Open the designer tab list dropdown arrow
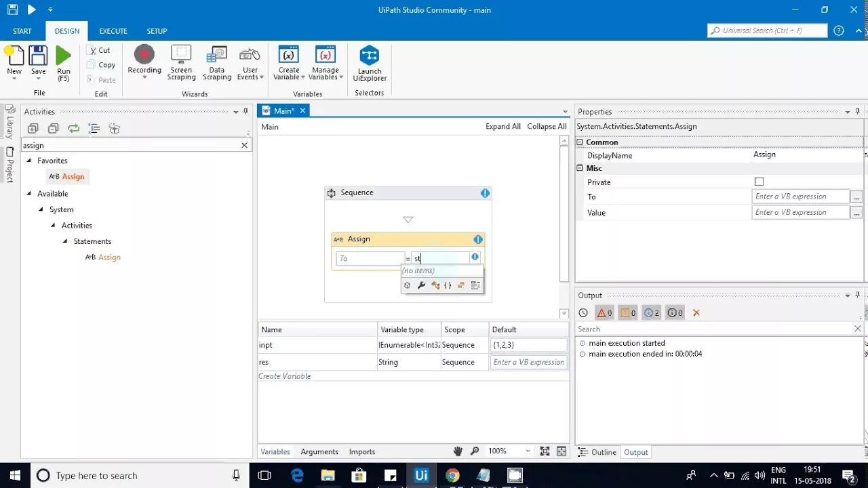Image resolution: width=868 pixels, height=488 pixels. tap(565, 112)
